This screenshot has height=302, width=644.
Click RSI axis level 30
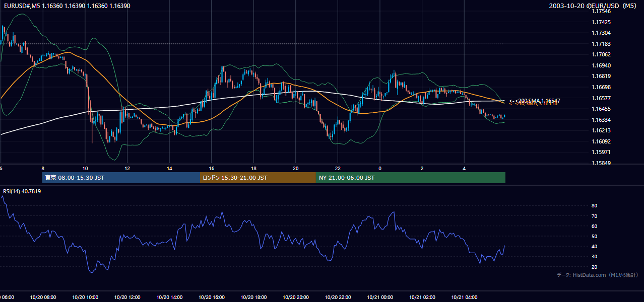pyautogui.click(x=594, y=257)
